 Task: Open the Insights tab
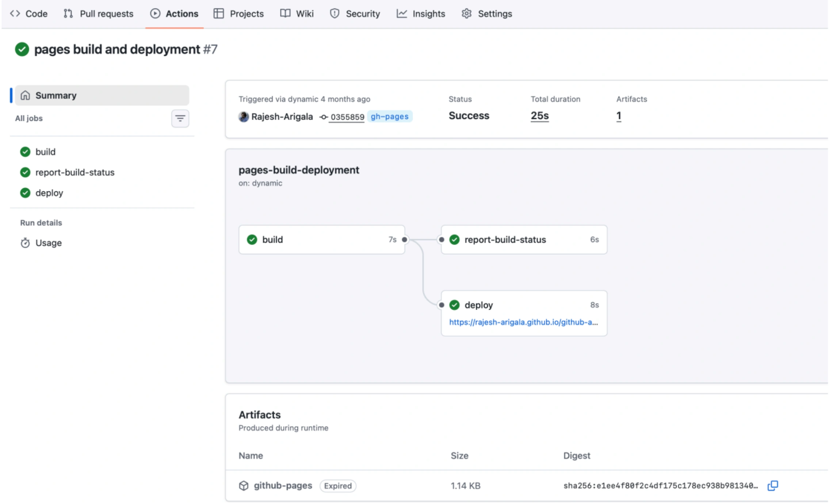(421, 14)
